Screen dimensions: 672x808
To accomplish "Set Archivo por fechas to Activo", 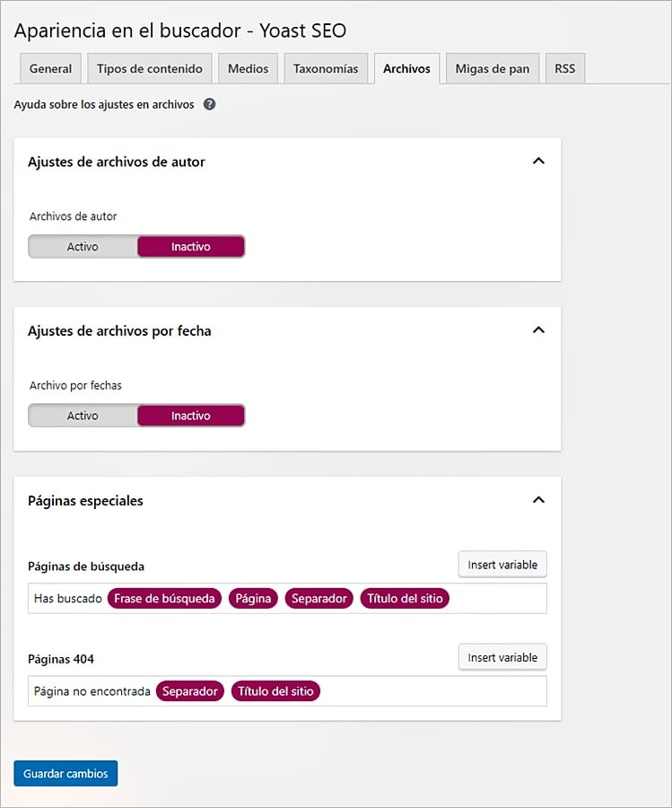I will [x=83, y=416].
